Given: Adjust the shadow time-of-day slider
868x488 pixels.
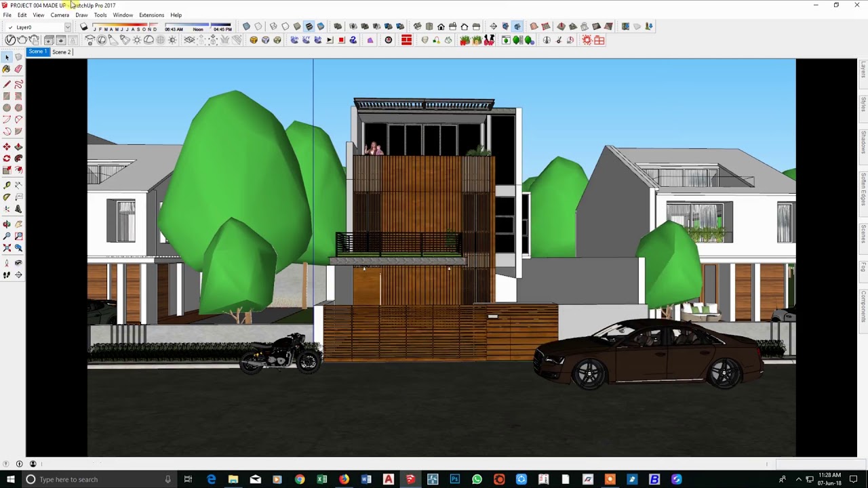Looking at the screenshot, I should point(198,27).
